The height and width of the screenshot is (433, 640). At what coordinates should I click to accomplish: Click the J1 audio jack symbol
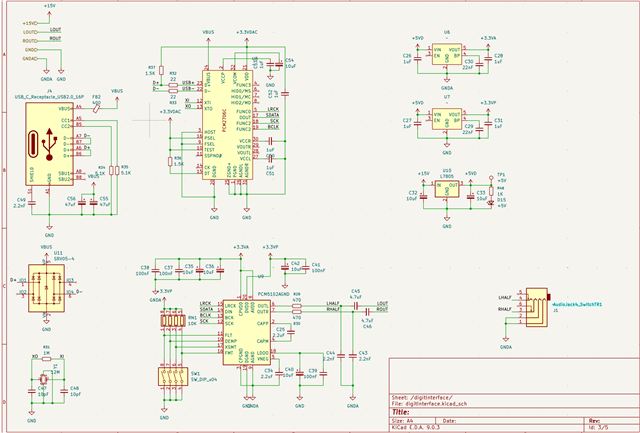tap(537, 307)
